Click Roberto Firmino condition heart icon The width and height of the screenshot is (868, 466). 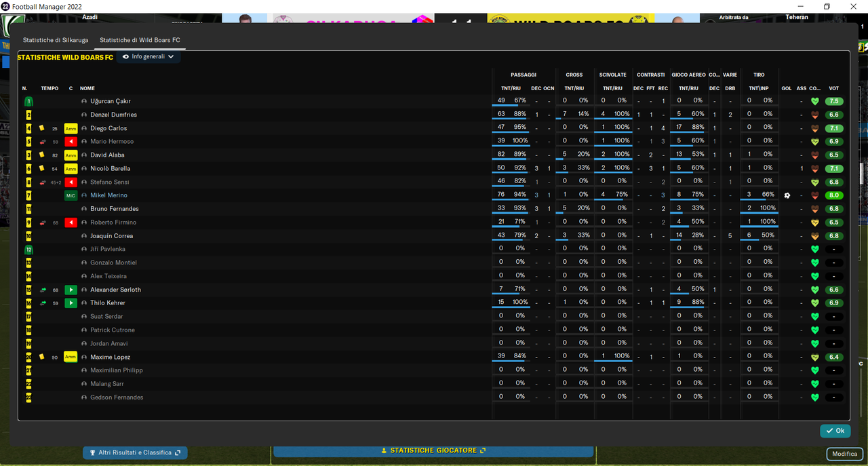[x=814, y=222]
